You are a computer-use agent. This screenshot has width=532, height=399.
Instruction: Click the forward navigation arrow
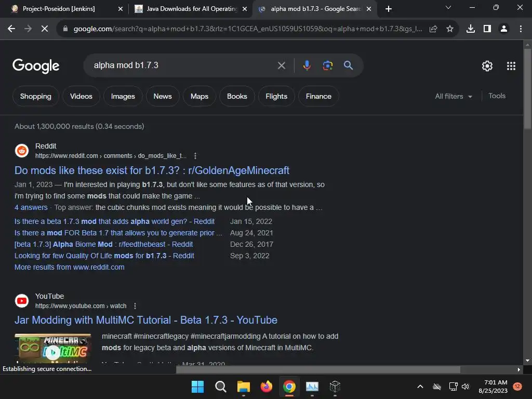click(28, 29)
